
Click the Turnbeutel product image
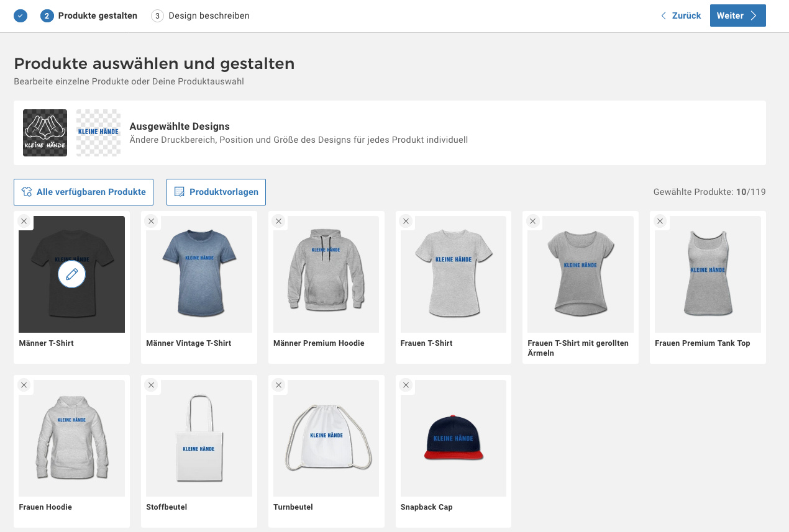point(326,438)
